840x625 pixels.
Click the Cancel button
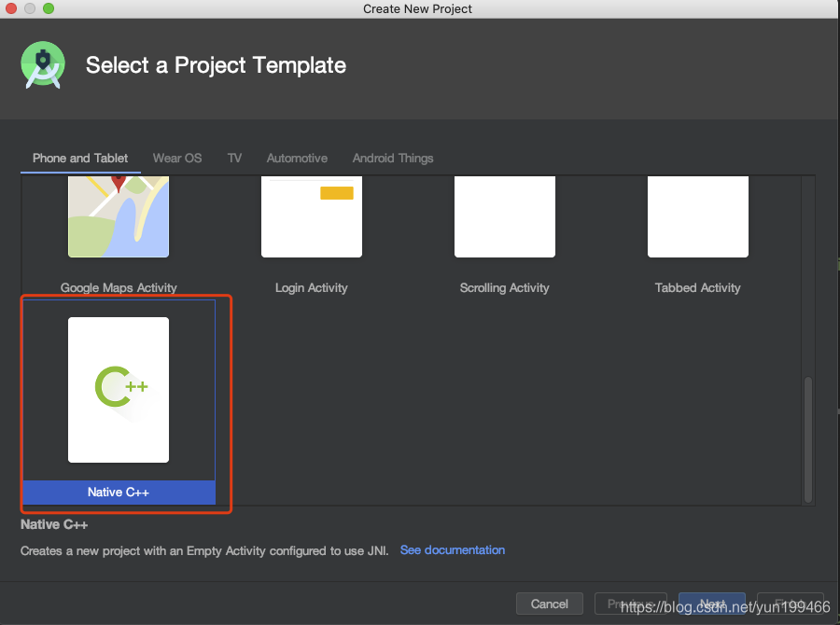point(549,604)
